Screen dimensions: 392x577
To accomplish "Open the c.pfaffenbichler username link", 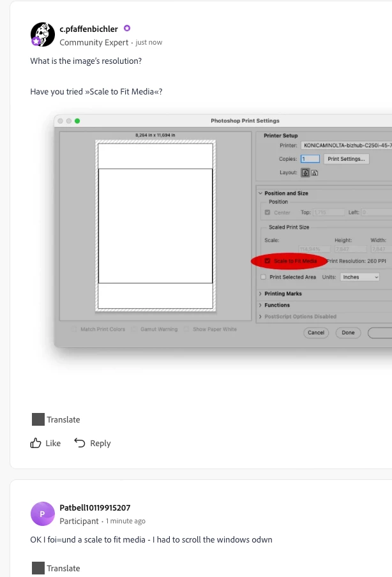I will click(89, 29).
